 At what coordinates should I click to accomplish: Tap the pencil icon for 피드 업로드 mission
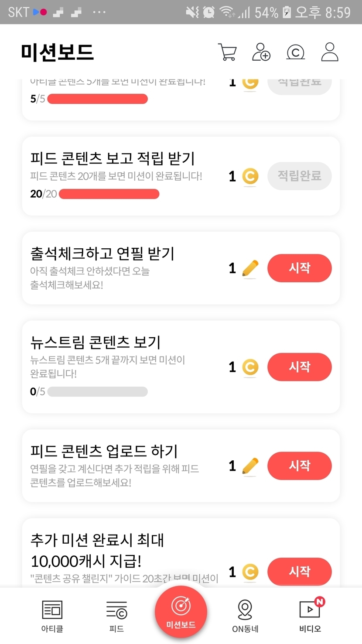(250, 466)
